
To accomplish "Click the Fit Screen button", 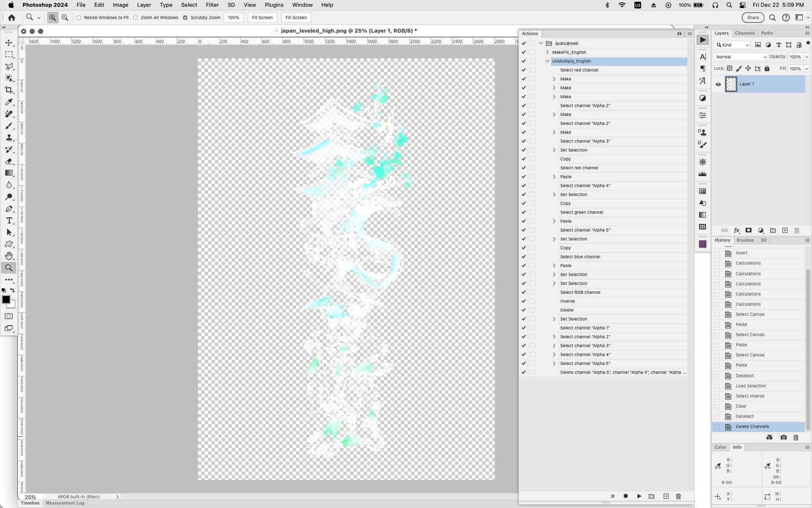I will click(x=262, y=18).
